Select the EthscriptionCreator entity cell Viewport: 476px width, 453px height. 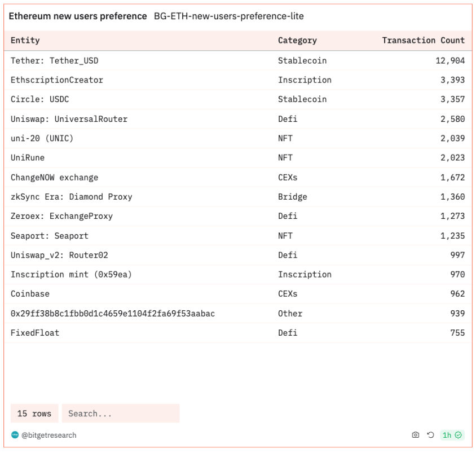click(56, 80)
